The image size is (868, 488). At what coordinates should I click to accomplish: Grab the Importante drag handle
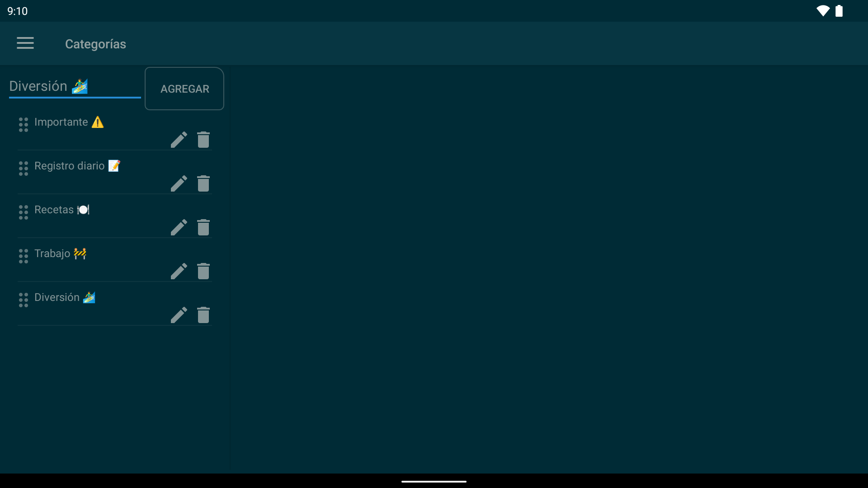[x=24, y=125]
